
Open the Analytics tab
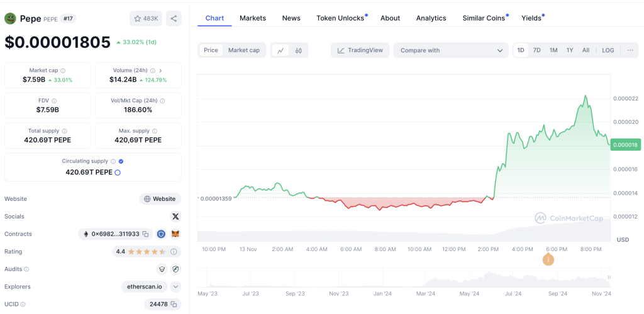pyautogui.click(x=431, y=18)
